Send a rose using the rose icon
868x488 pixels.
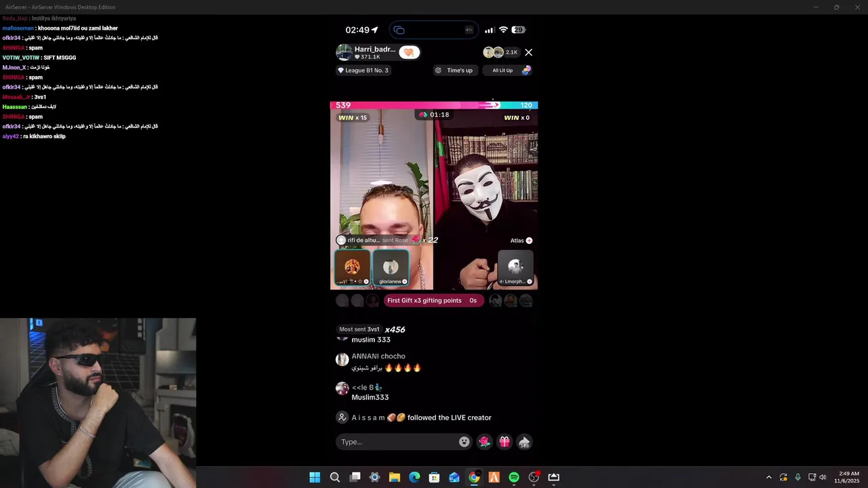pyautogui.click(x=484, y=442)
